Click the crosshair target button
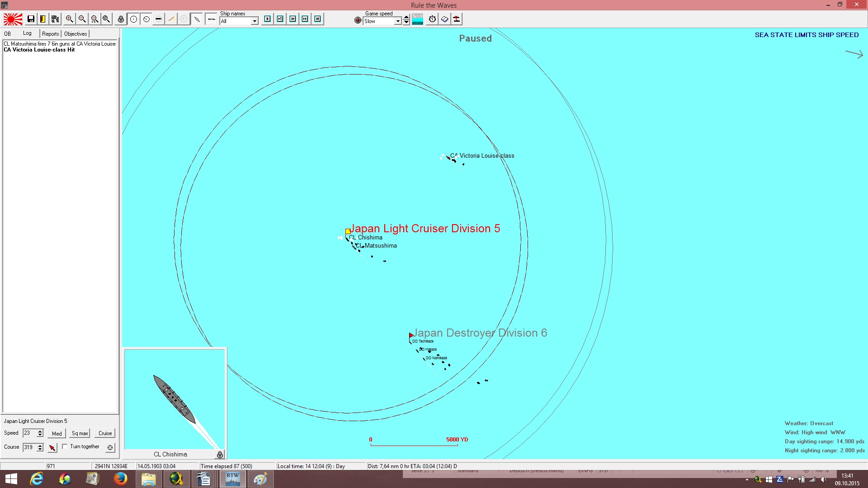 110,447
